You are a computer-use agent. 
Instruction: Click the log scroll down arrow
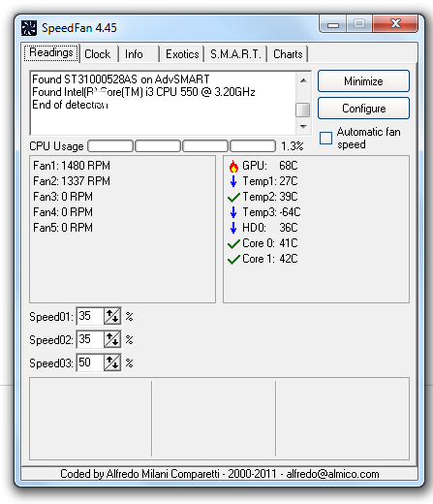pyautogui.click(x=303, y=126)
